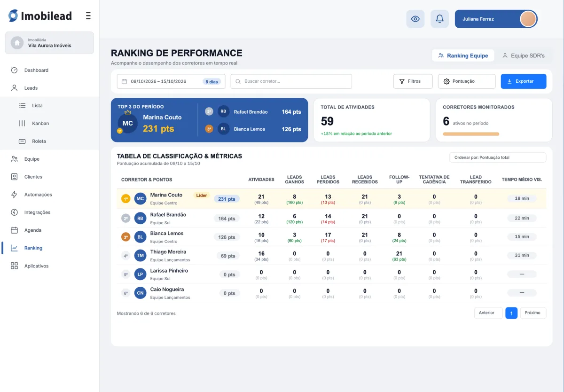564x392 pixels.
Task: Click the Kanban columns icon
Action: pos(22,123)
